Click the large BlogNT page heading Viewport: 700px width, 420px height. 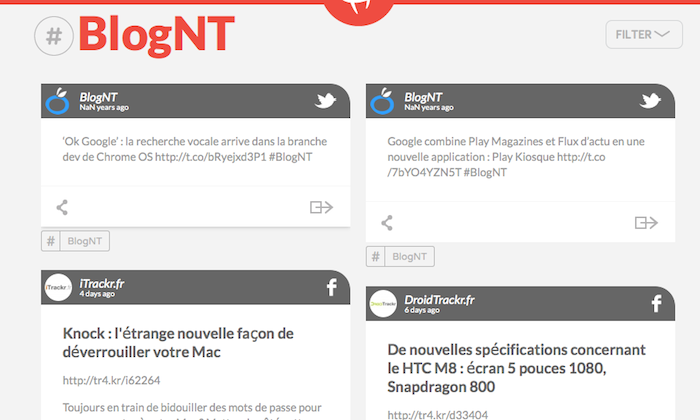click(157, 35)
